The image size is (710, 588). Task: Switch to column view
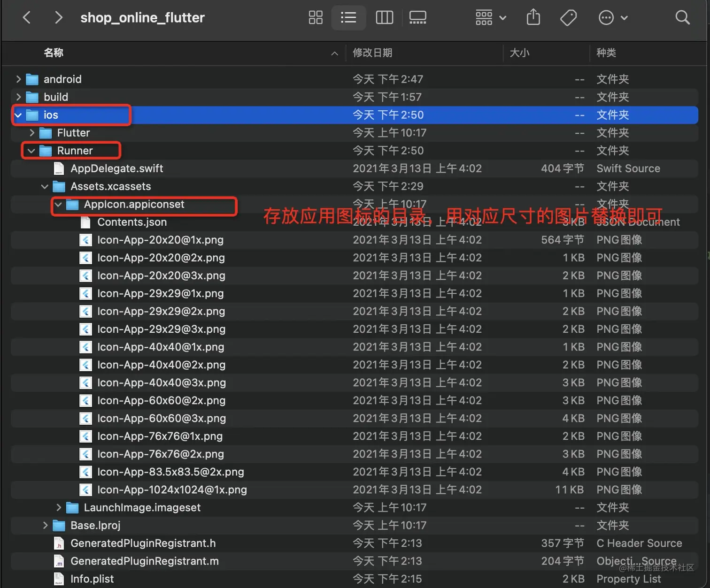385,18
